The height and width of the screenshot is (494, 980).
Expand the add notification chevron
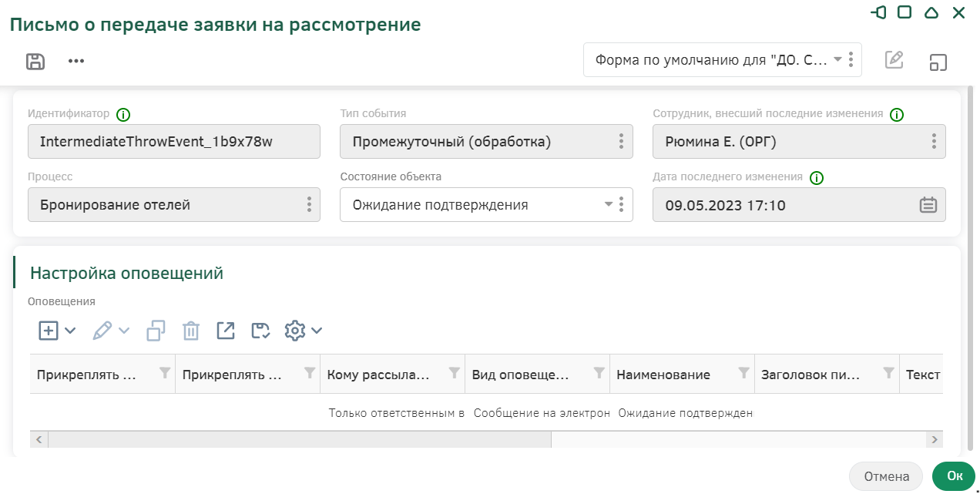point(70,331)
